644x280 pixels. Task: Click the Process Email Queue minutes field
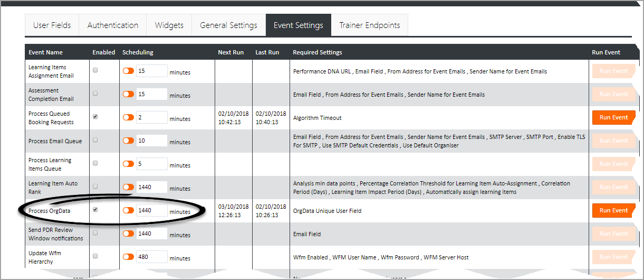pos(151,141)
